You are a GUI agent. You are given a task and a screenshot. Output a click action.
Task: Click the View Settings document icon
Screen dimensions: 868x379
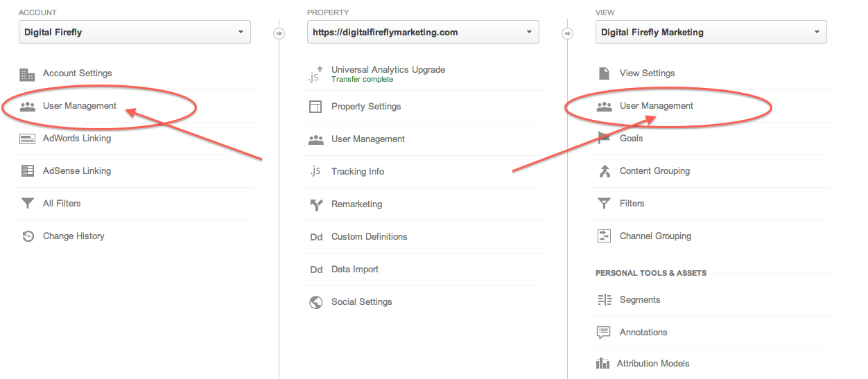point(604,73)
